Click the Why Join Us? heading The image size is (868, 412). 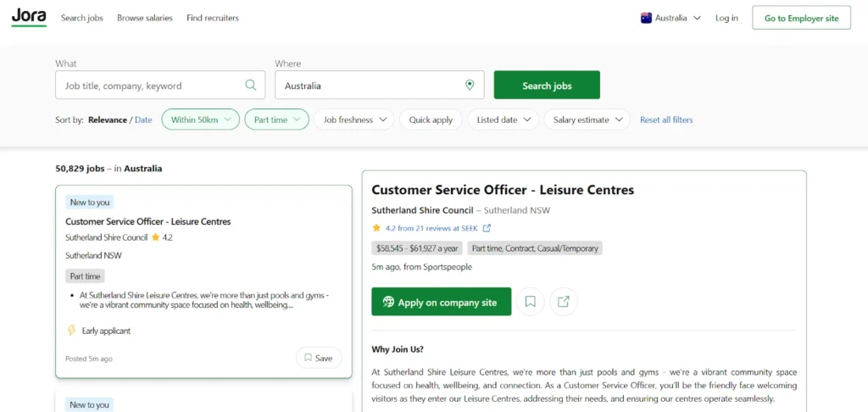(x=398, y=349)
